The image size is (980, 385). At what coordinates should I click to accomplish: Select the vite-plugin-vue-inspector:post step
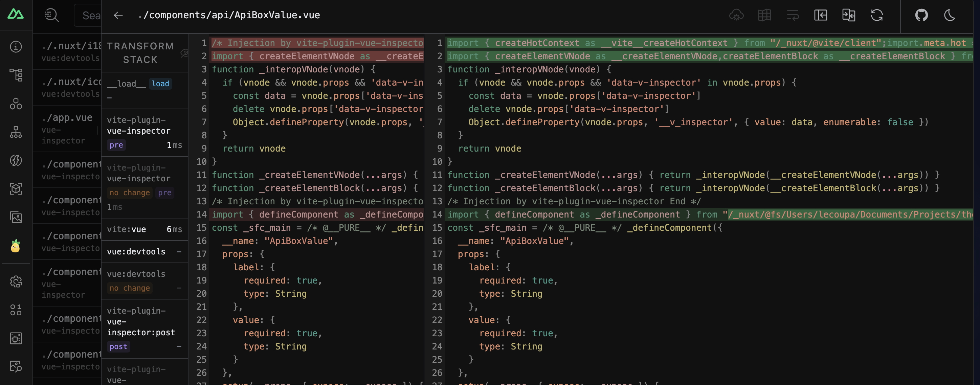[x=144, y=329]
